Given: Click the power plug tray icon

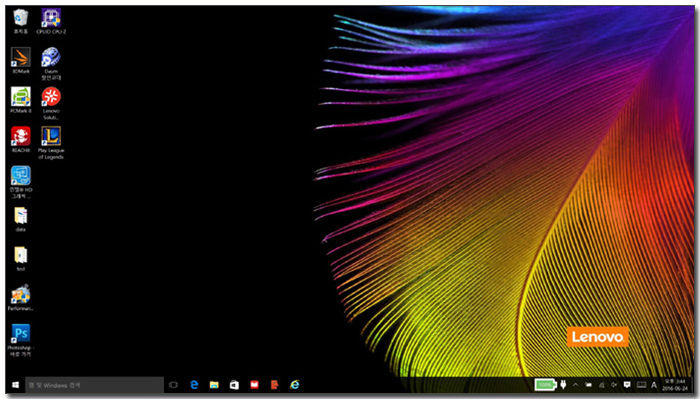Looking at the screenshot, I should coord(563,385).
